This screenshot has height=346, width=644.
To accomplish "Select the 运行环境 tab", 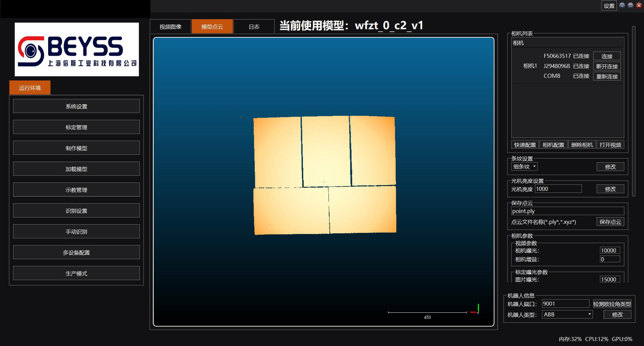I will pyautogui.click(x=30, y=88).
